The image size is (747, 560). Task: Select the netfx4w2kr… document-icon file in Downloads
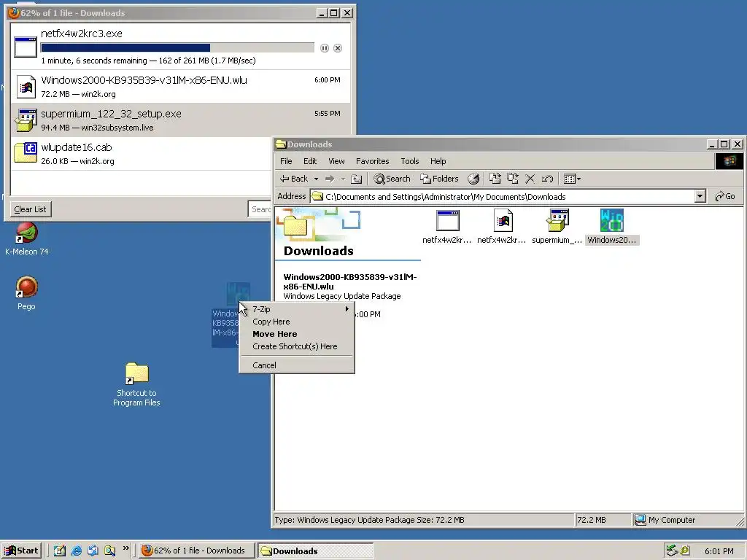click(x=502, y=227)
